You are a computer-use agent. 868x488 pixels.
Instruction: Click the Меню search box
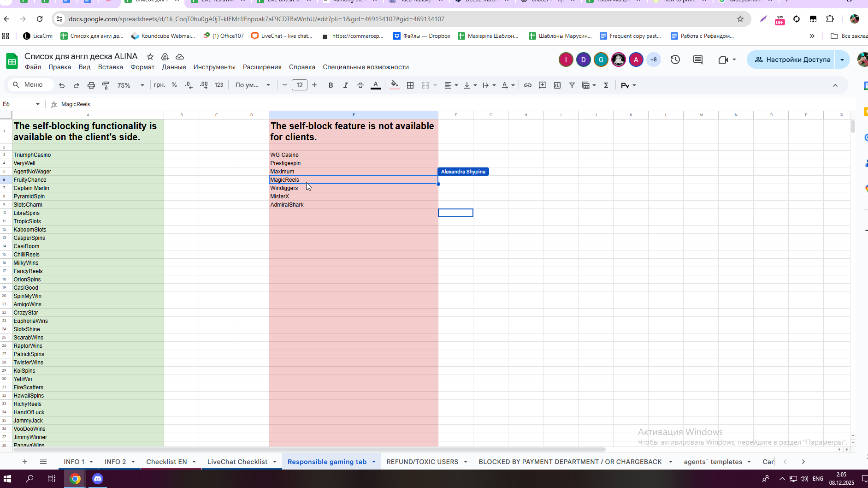click(30, 85)
